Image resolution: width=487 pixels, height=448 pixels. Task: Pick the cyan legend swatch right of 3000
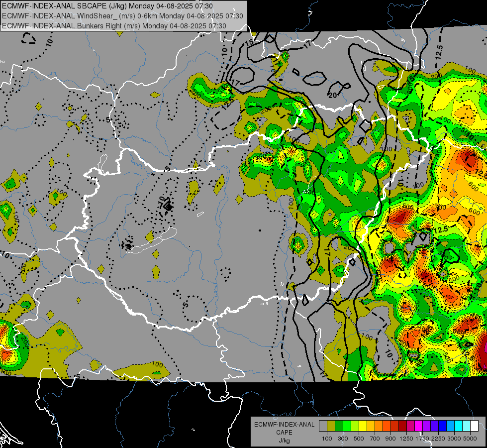[x=459, y=426]
